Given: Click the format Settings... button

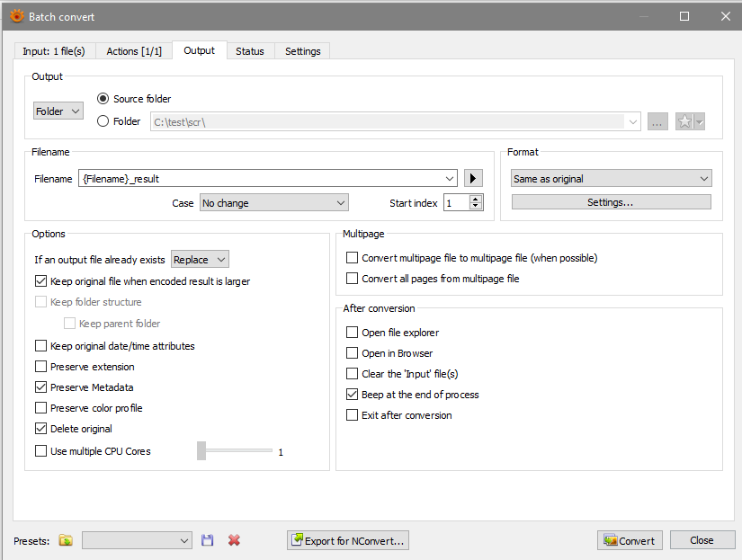Looking at the screenshot, I should click(611, 202).
